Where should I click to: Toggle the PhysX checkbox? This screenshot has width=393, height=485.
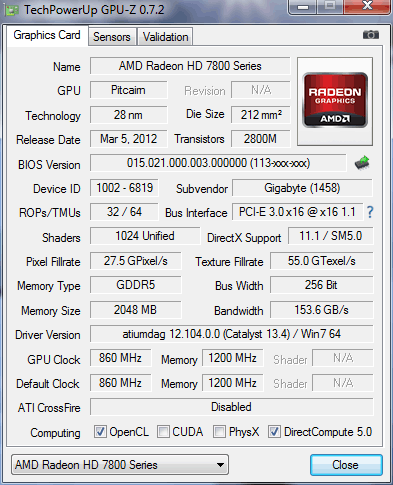click(x=219, y=432)
